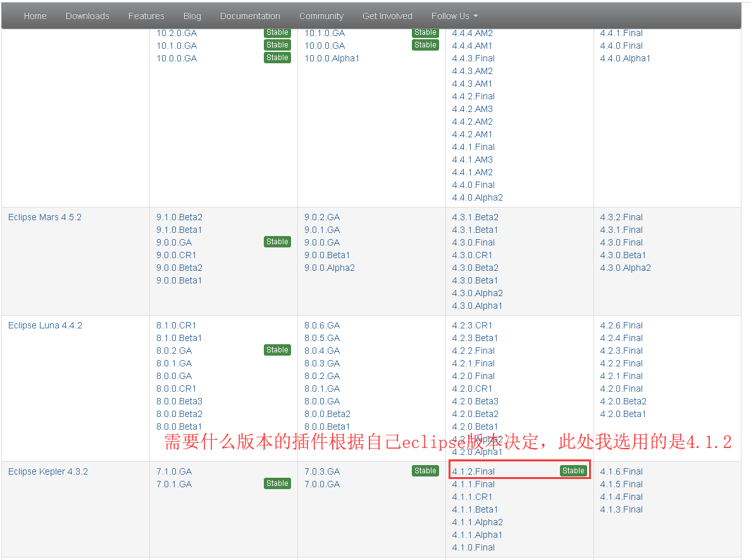Open the 4.2.3.Final version link
The height and width of the screenshot is (560, 751).
pos(621,351)
